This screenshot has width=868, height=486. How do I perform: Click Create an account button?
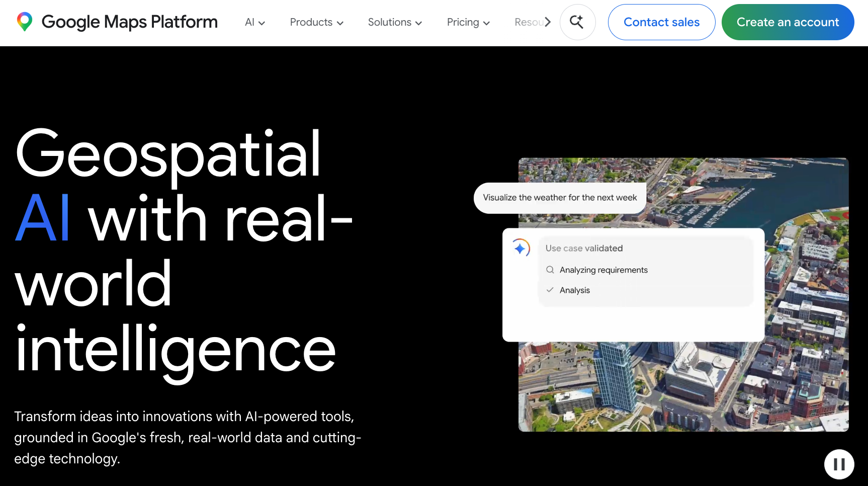788,22
